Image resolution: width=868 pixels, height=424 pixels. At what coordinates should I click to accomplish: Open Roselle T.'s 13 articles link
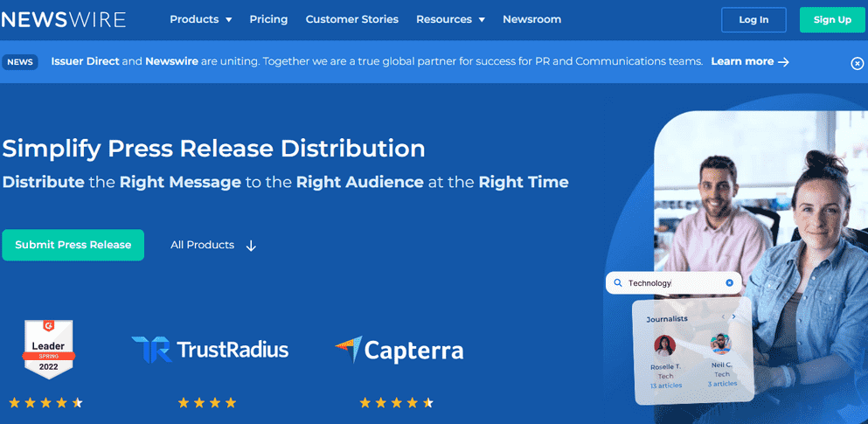coord(666,386)
